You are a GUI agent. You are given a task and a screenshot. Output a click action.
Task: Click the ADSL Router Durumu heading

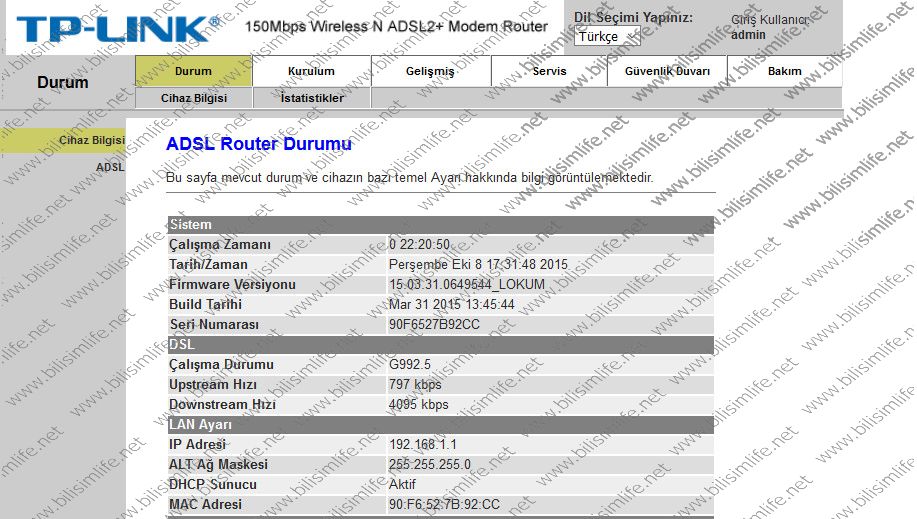pos(258,144)
